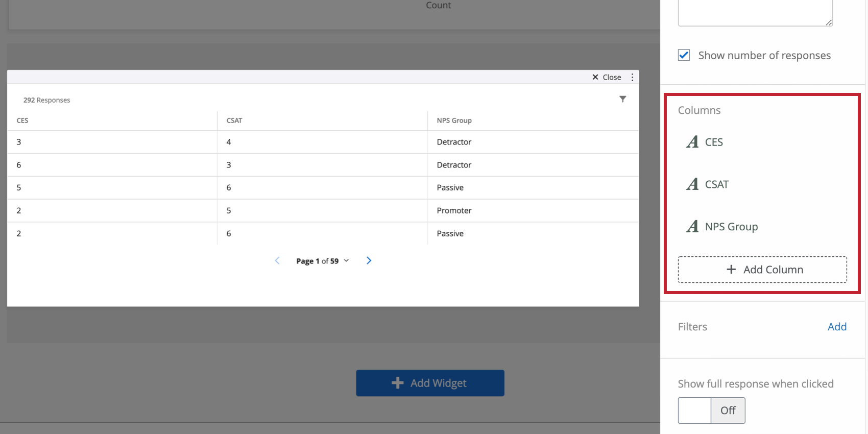868x434 pixels.
Task: Click the CSAT table column header
Action: tap(234, 120)
